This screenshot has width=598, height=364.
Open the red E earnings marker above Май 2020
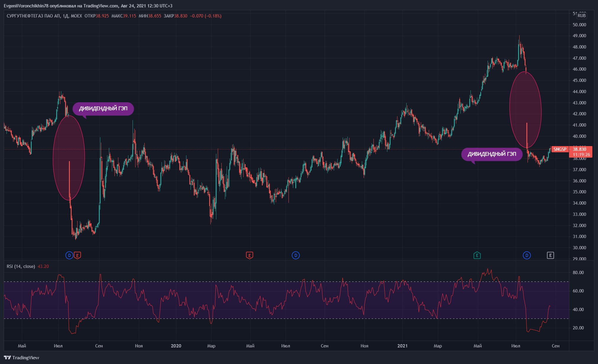[249, 255]
